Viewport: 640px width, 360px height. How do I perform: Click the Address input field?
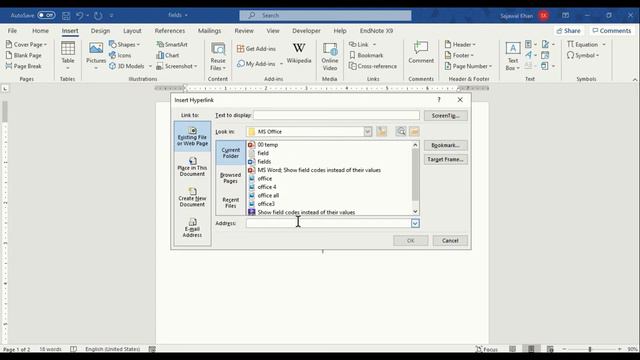[x=329, y=223]
